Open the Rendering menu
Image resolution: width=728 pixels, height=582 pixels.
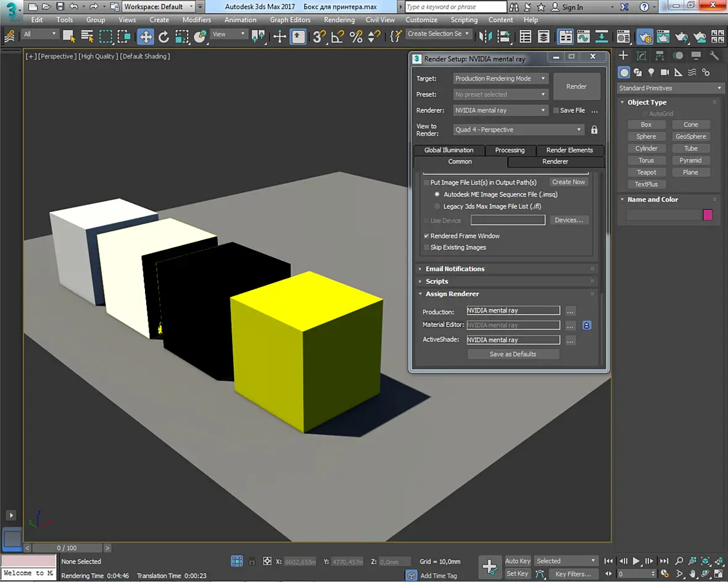coord(339,20)
